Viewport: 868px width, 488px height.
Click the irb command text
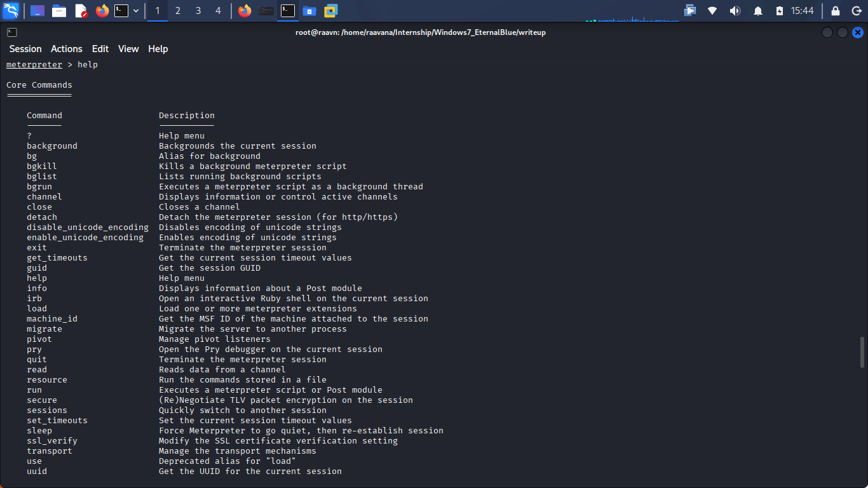coord(34,299)
